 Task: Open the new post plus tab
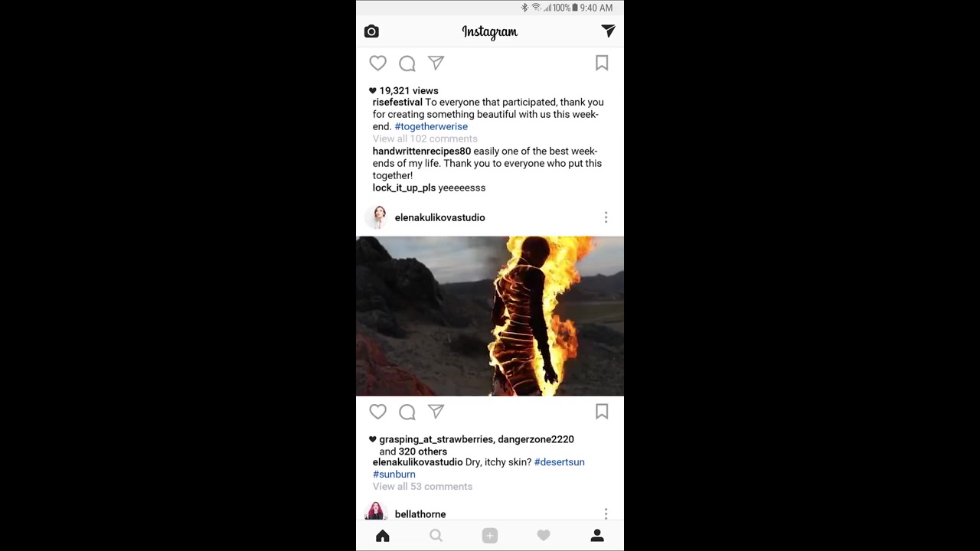pyautogui.click(x=490, y=536)
